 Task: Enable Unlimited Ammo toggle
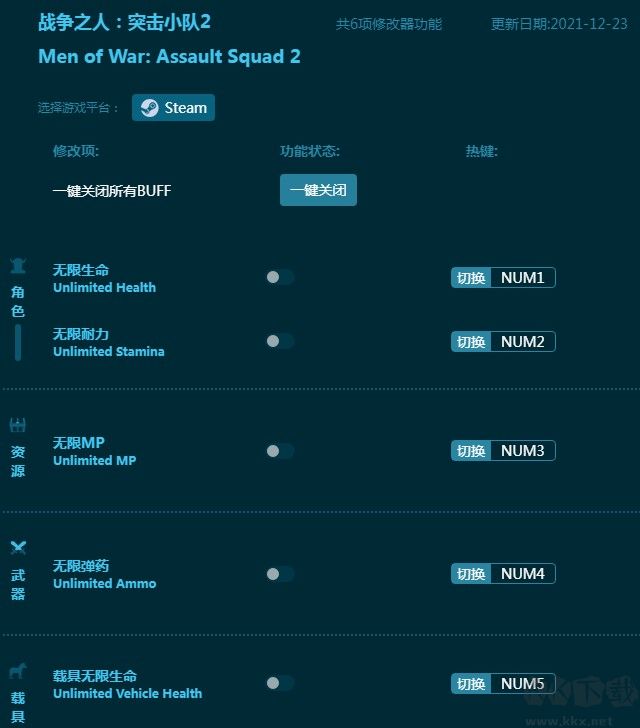[x=279, y=574]
